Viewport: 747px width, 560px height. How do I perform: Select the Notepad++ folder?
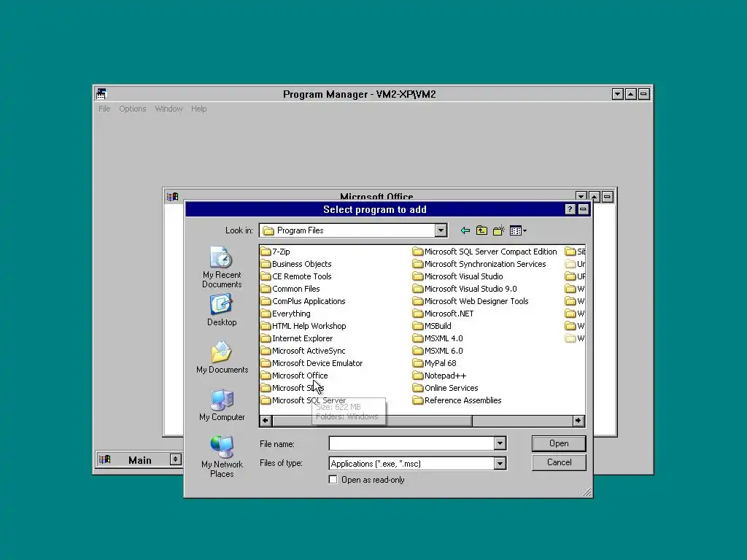click(440, 376)
